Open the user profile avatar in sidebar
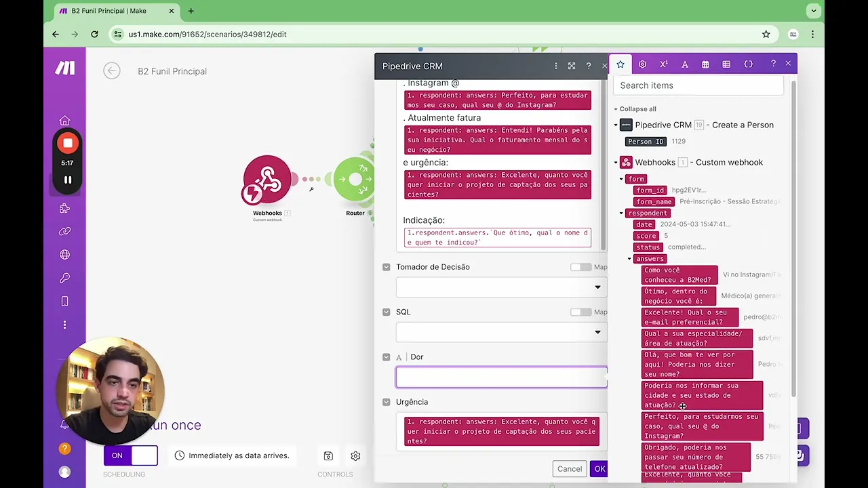The width and height of the screenshot is (868, 488). click(x=64, y=472)
